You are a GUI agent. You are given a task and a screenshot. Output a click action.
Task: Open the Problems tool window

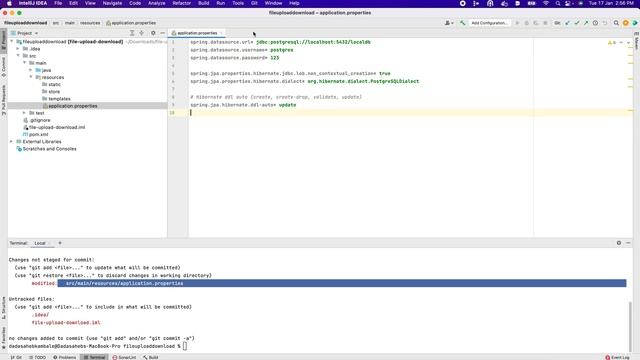click(x=64, y=357)
